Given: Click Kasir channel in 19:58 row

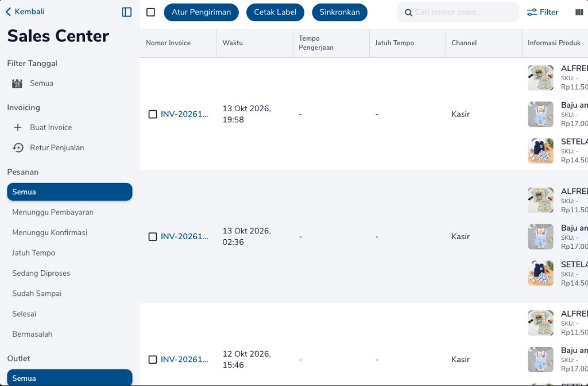Looking at the screenshot, I should click(x=461, y=114).
